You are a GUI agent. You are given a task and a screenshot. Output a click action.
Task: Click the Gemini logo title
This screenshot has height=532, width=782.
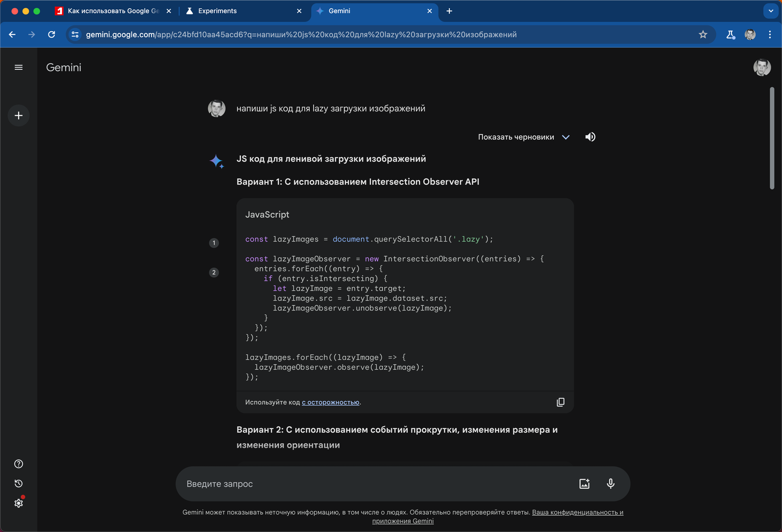64,67
